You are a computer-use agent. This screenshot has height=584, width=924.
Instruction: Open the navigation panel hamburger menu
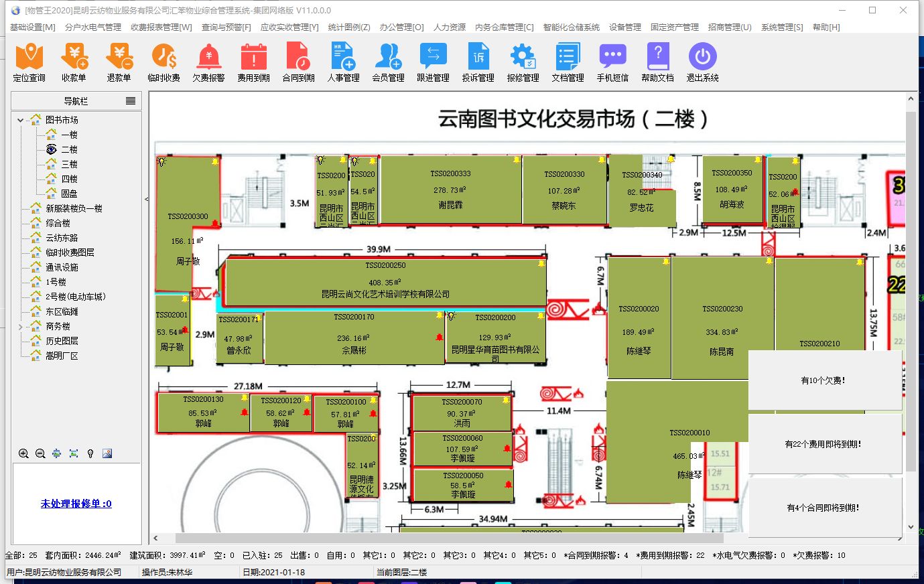(x=131, y=101)
